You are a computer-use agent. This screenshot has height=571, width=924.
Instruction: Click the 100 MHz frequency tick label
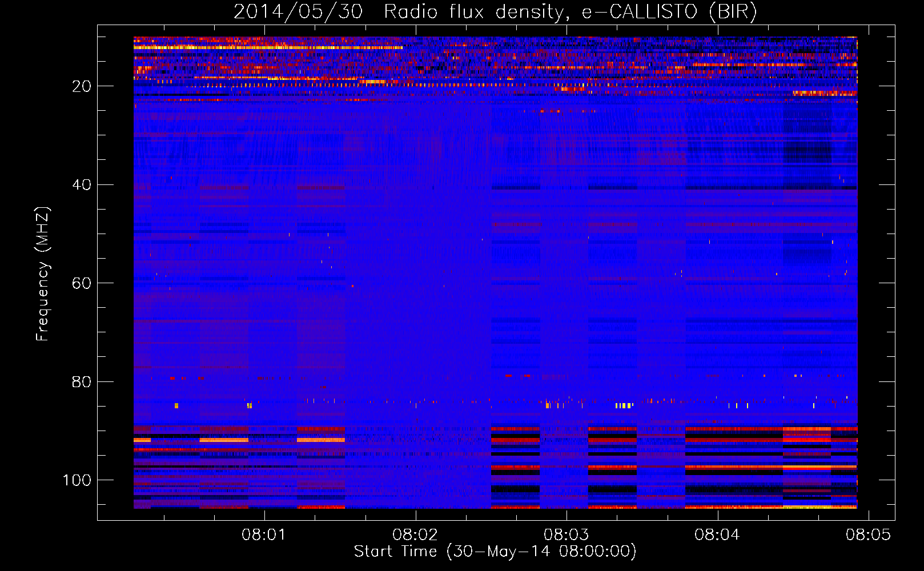(77, 480)
